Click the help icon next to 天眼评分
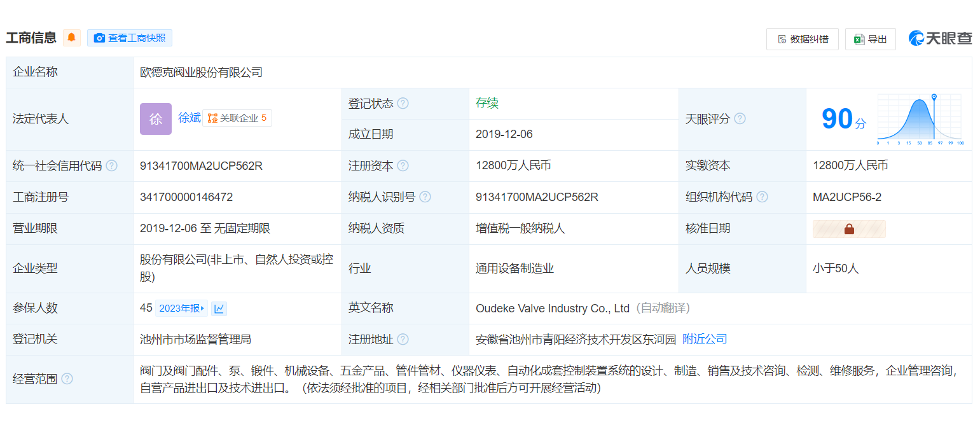Image resolution: width=980 pixels, height=437 pixels. (x=740, y=118)
